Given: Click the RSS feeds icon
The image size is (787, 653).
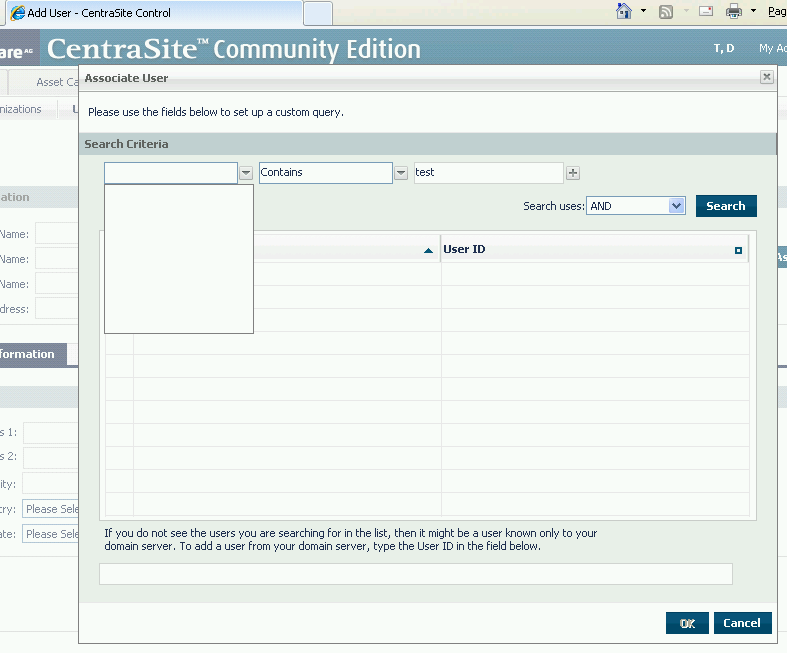Looking at the screenshot, I should point(666,12).
